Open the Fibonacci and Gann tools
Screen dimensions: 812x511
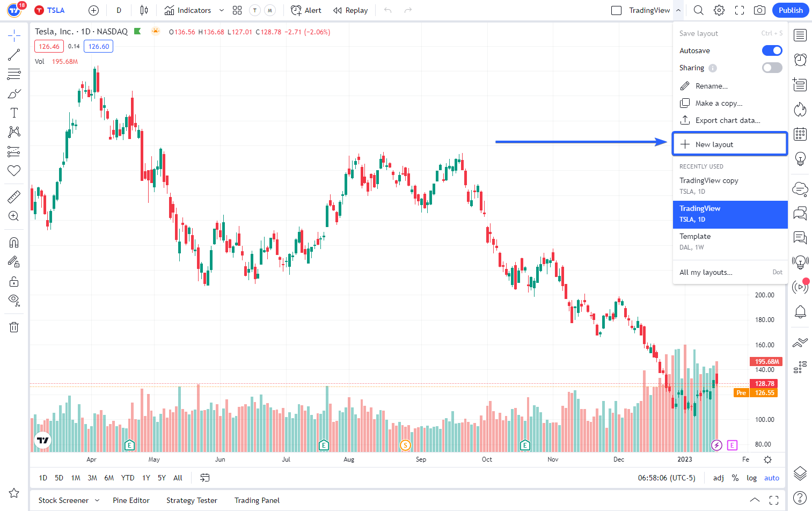click(14, 74)
